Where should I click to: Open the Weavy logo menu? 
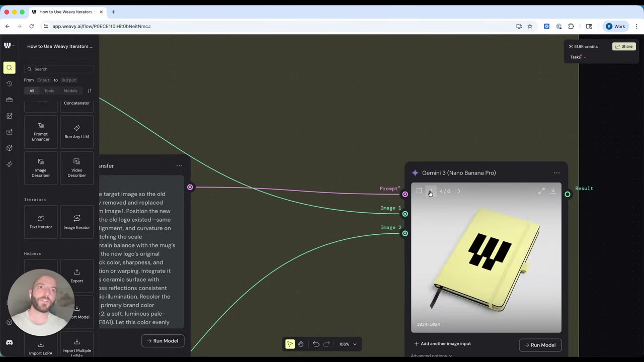[9, 46]
